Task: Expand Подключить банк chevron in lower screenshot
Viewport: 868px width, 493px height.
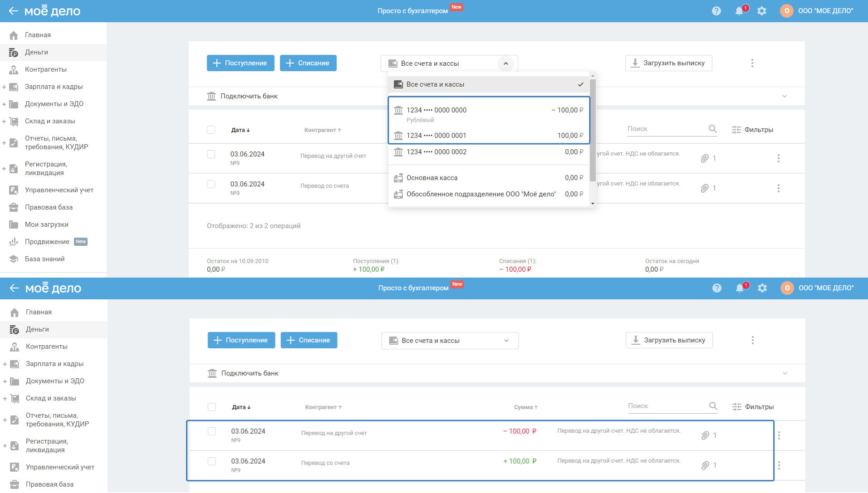Action: [x=785, y=373]
